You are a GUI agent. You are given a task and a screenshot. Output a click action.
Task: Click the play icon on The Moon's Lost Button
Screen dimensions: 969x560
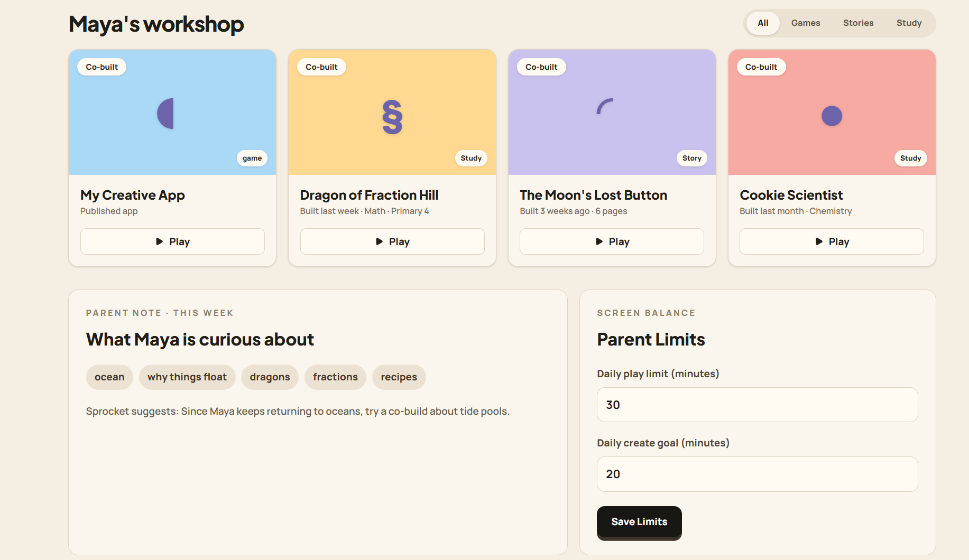point(598,241)
